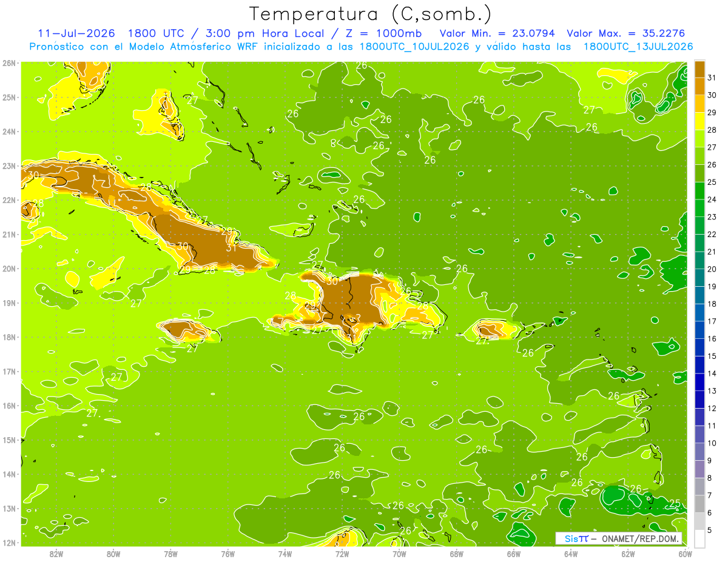Select the model start stamp '1800UTC_10JUL2026'
The width and height of the screenshot is (728, 562).
click(414, 47)
